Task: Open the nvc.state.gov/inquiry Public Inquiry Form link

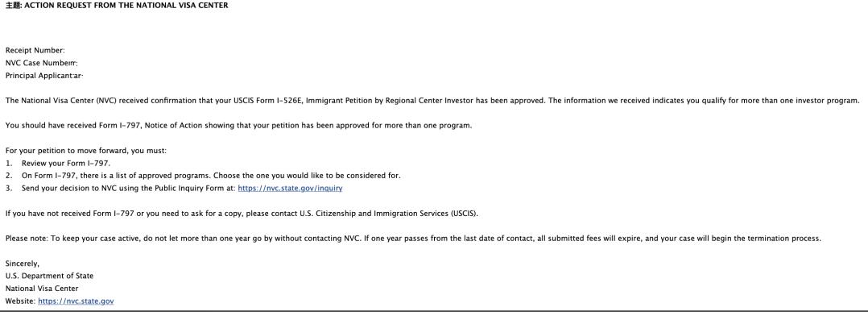Action: pos(290,189)
